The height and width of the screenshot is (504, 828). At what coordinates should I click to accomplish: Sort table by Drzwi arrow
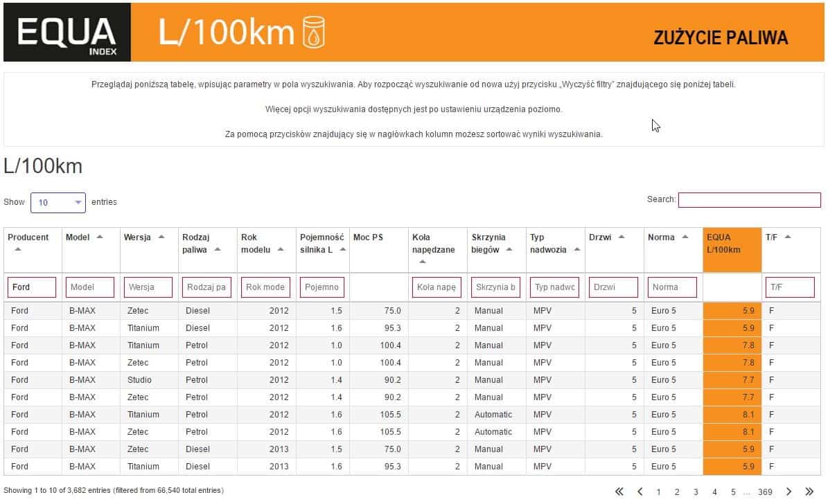tap(621, 237)
